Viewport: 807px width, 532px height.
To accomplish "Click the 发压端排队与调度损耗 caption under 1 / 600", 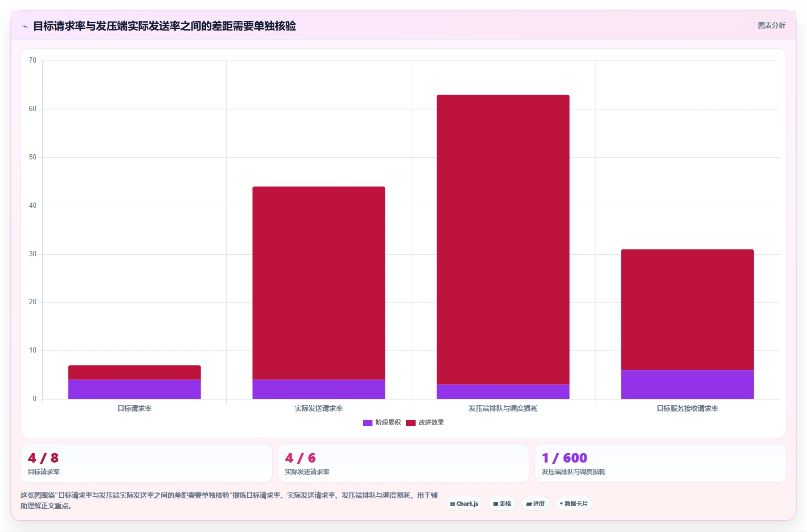I will click(573, 472).
